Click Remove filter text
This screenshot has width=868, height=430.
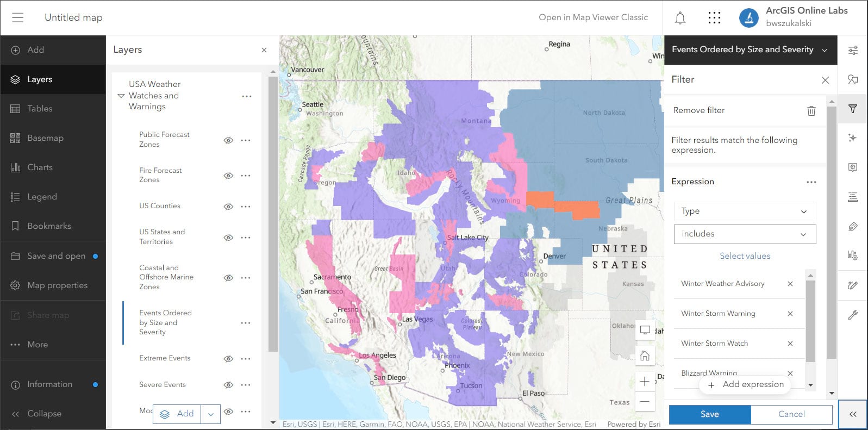tap(699, 110)
